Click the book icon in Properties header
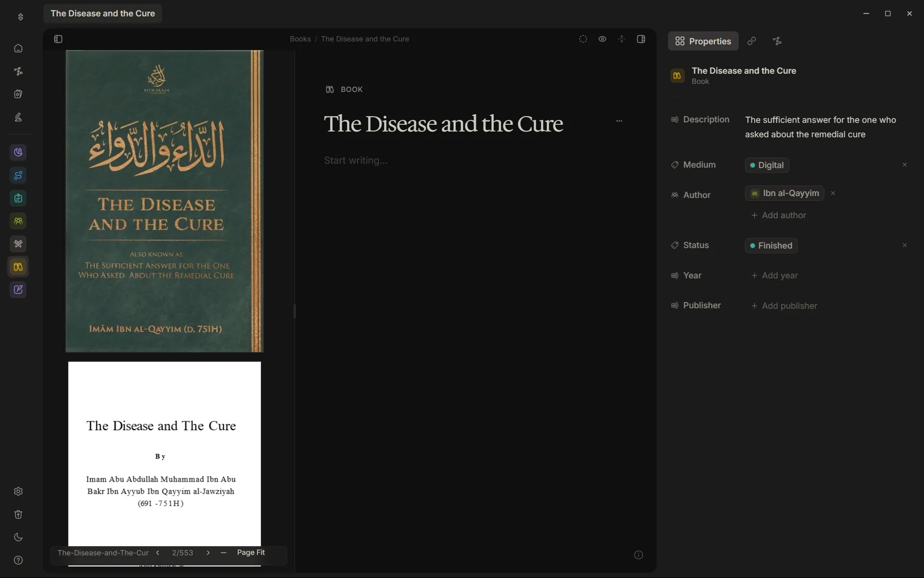The width and height of the screenshot is (924, 578). click(x=677, y=76)
